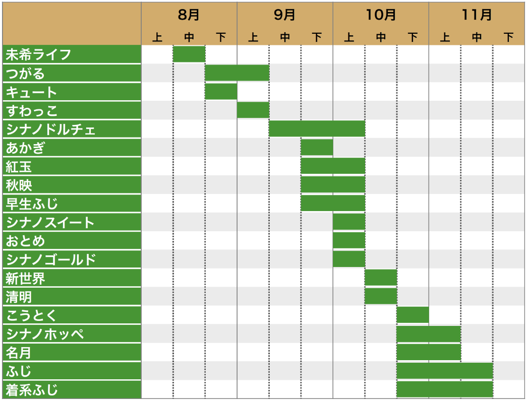This screenshot has height=403, width=532.
Task: Select the シナノドルチェ harvest bar
Action: (x=317, y=129)
